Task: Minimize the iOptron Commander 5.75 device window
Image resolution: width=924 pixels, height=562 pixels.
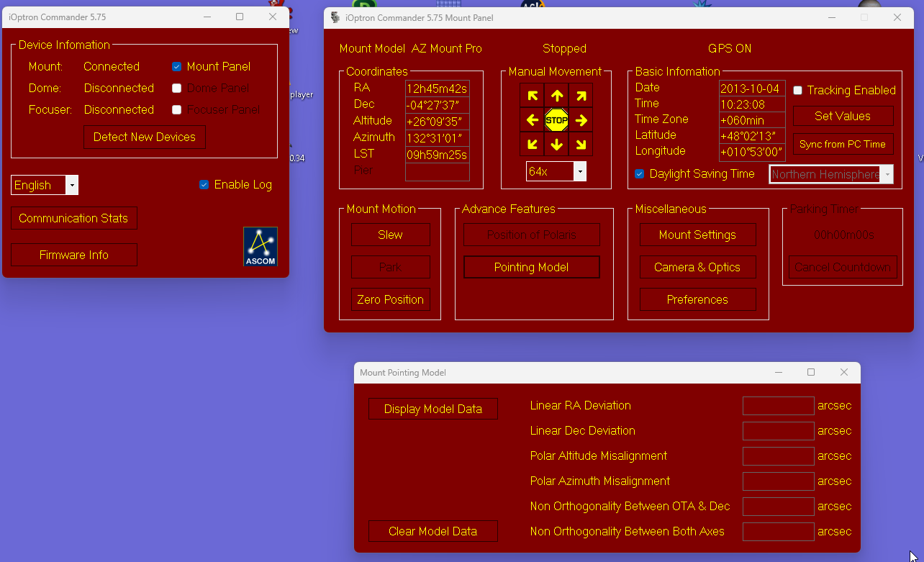Action: [x=207, y=17]
